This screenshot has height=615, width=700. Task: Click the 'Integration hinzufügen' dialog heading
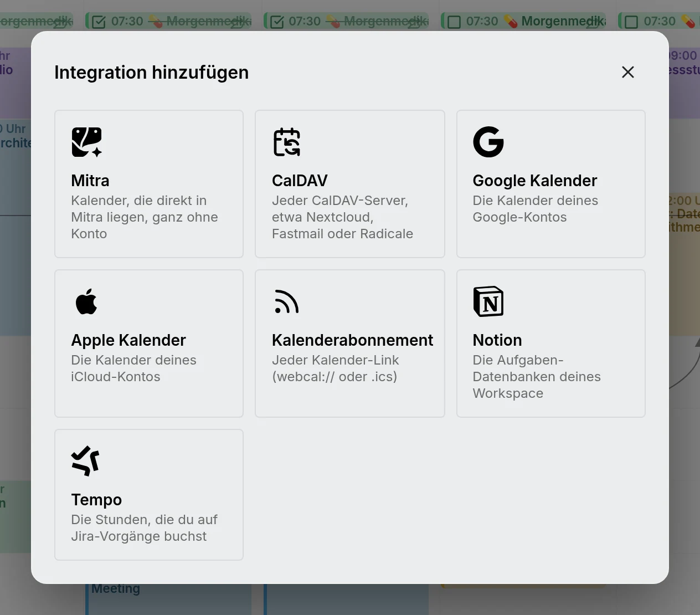tap(152, 73)
